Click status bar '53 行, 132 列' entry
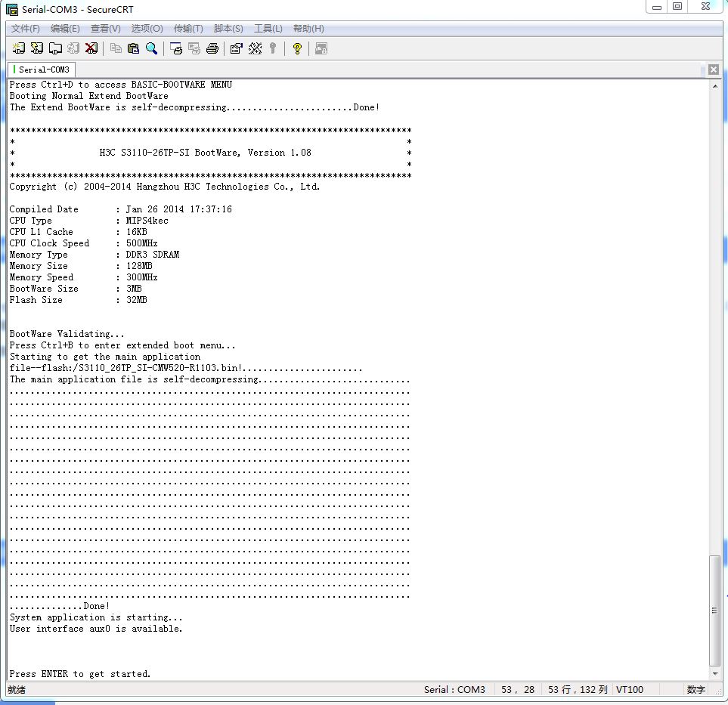This screenshot has width=728, height=705. coord(578,690)
